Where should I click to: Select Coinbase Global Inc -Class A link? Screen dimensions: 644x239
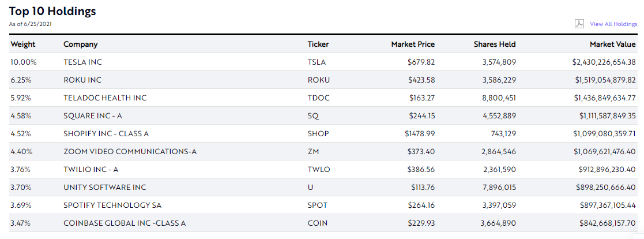pos(125,223)
